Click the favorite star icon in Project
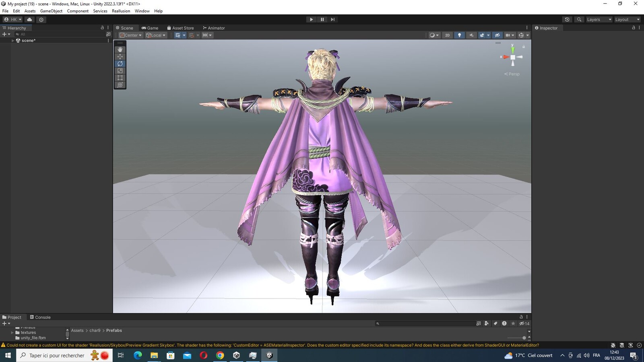Image resolution: width=644 pixels, height=362 pixels. (x=513, y=323)
